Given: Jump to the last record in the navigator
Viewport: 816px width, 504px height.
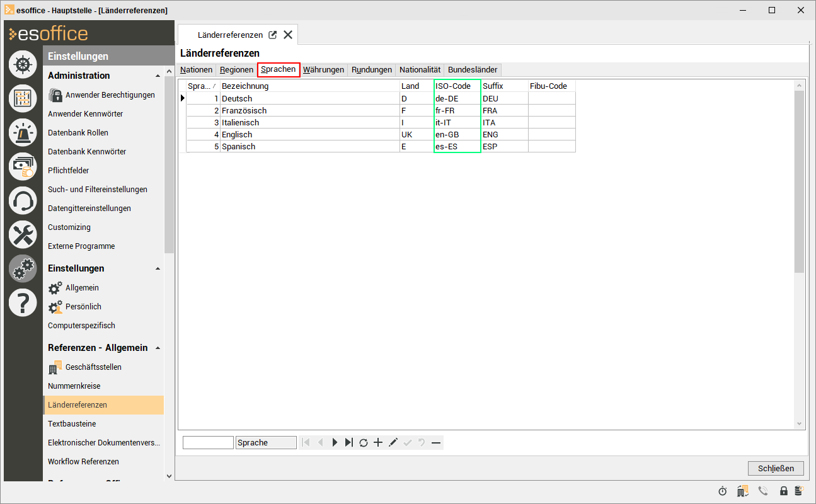Looking at the screenshot, I should point(349,443).
